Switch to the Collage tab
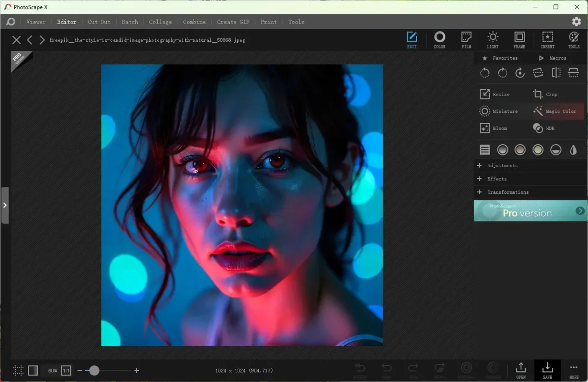The width and height of the screenshot is (588, 382). [160, 22]
